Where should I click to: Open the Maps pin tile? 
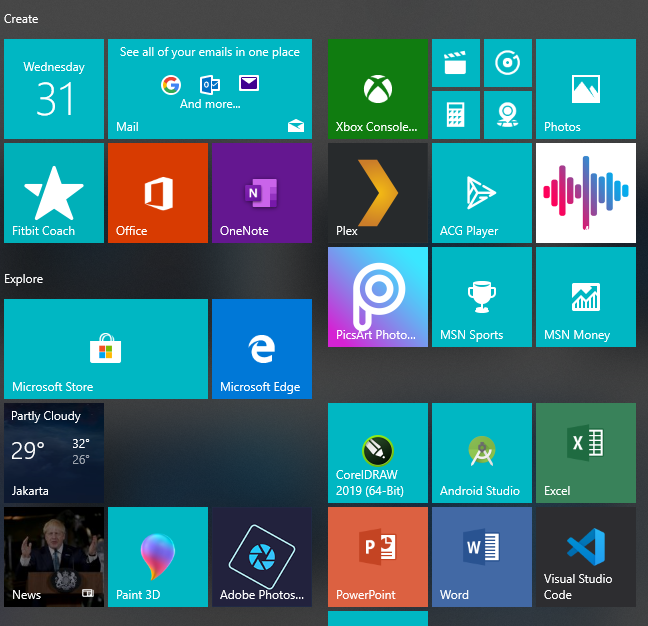[x=508, y=115]
